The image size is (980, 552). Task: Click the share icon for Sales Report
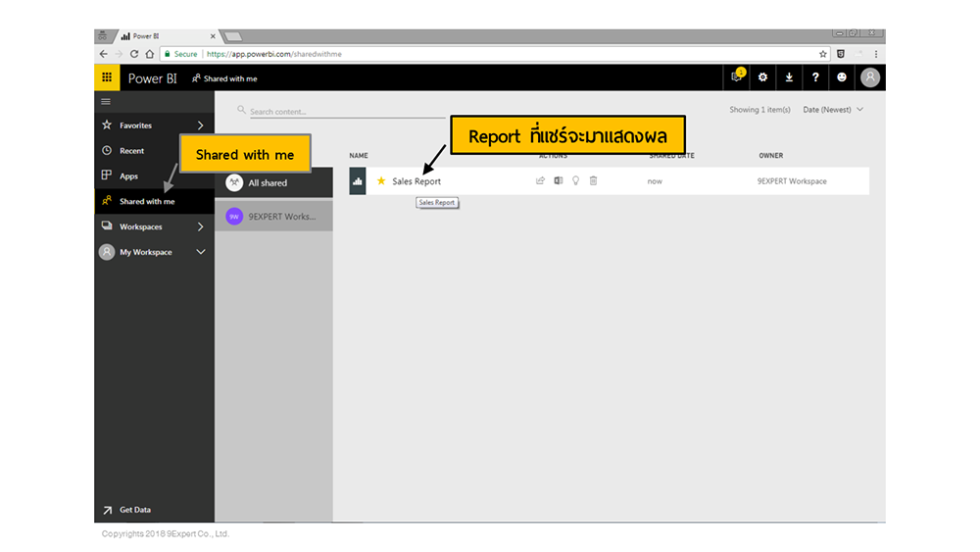click(540, 180)
